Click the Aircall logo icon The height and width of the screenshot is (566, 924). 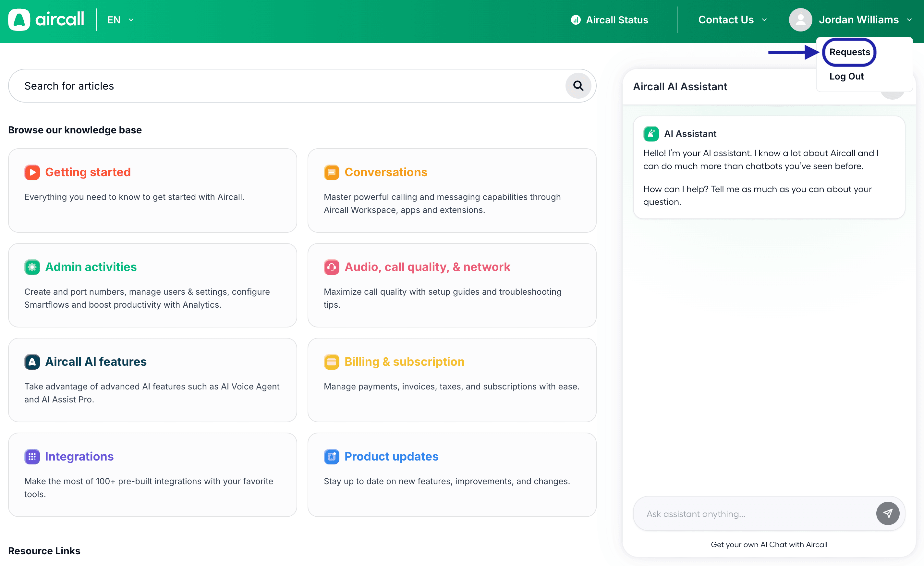19,19
